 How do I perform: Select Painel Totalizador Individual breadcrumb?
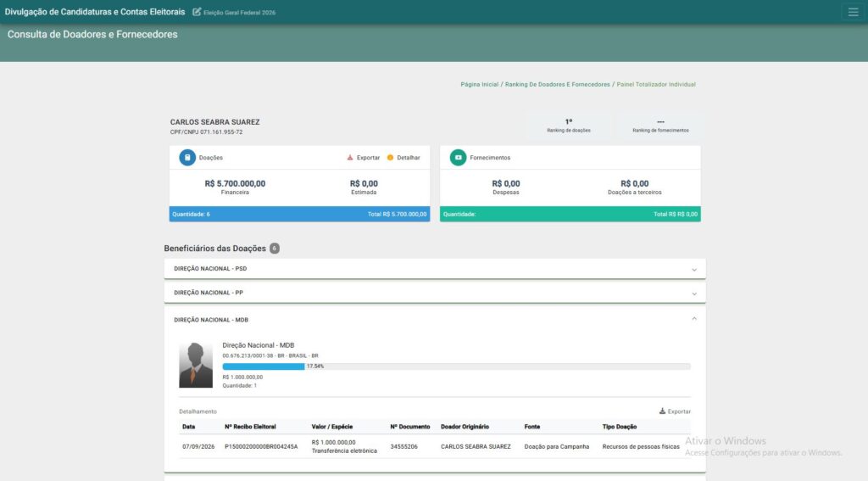point(656,85)
